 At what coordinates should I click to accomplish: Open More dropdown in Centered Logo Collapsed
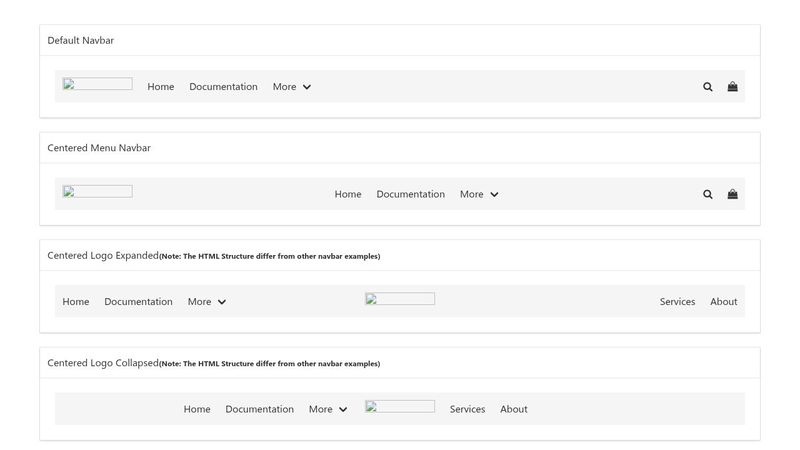[328, 409]
